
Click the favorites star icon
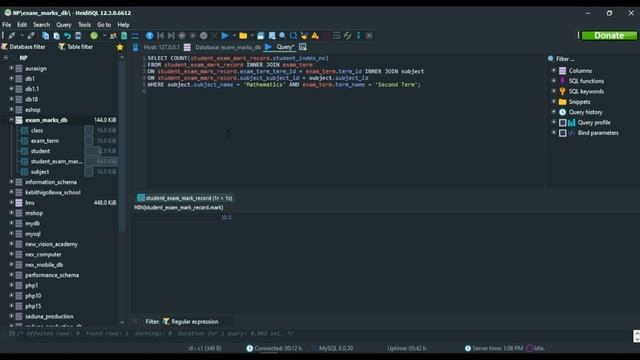pyautogui.click(x=120, y=47)
